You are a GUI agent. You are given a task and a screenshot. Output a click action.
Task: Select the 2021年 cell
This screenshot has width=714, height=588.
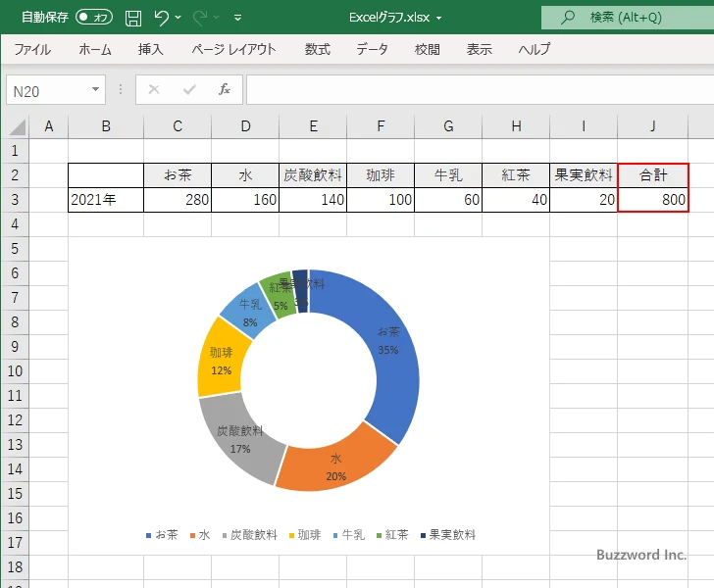coord(106,200)
